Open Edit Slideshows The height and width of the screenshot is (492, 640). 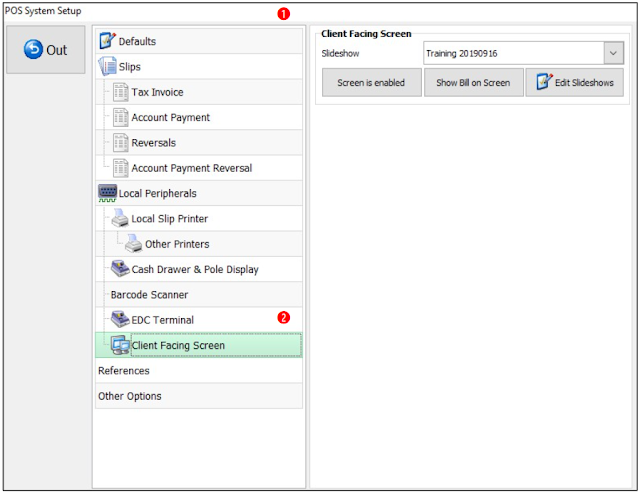[x=575, y=82]
